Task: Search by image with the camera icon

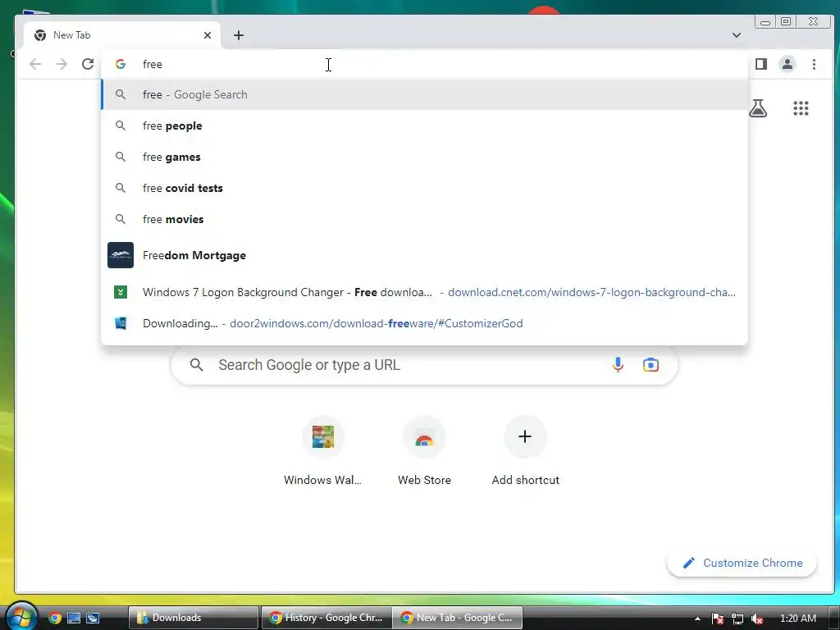Action: 651,365
